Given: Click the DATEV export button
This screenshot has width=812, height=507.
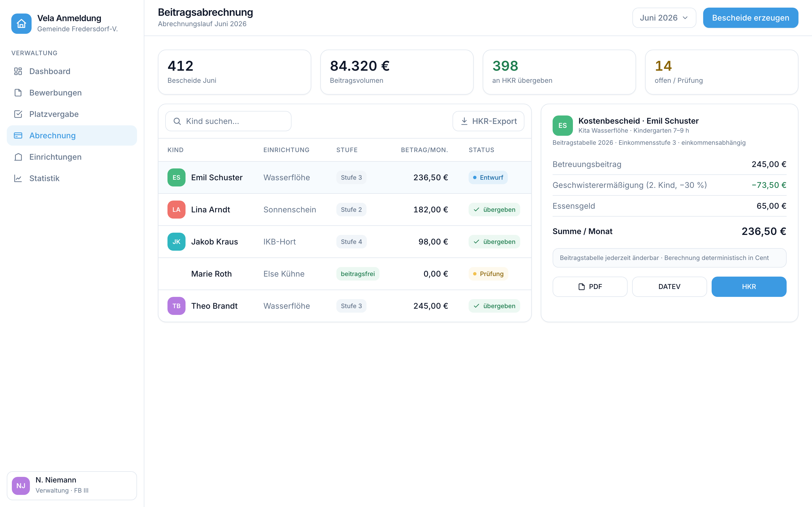Looking at the screenshot, I should pos(669,287).
